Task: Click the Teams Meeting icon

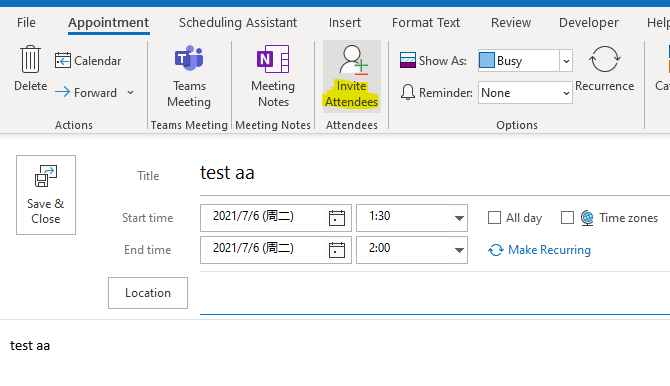Action: tap(189, 58)
